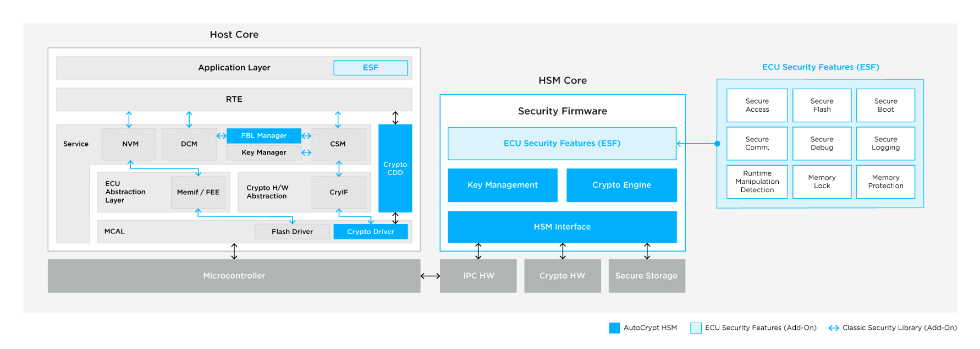Click the CSM service block
The image size is (980, 349).
[338, 144]
